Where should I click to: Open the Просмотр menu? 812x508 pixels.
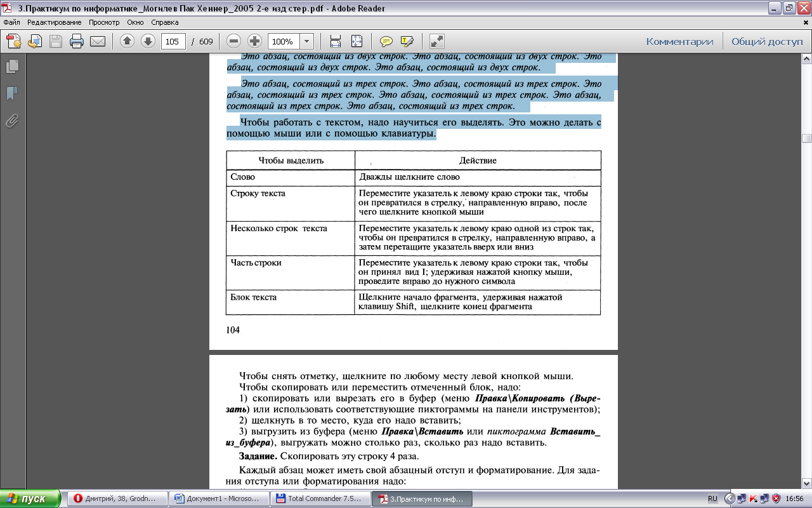point(104,22)
